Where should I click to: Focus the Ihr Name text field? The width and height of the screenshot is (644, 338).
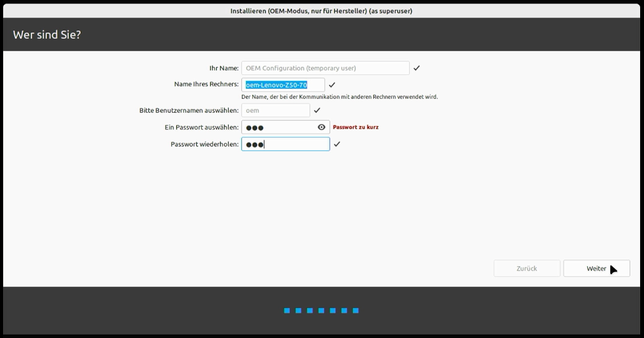325,68
